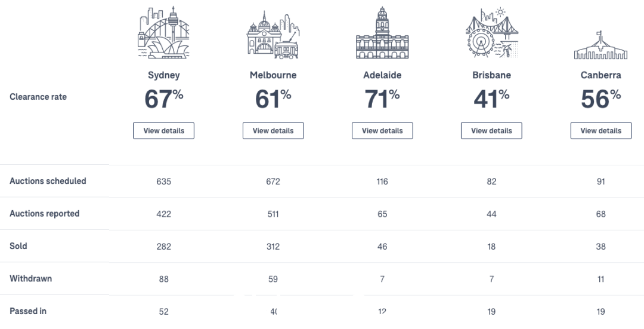Click the Brisbane Story Bridge and wheel icon
Viewport: 644px width, 329px height.
pos(491,33)
